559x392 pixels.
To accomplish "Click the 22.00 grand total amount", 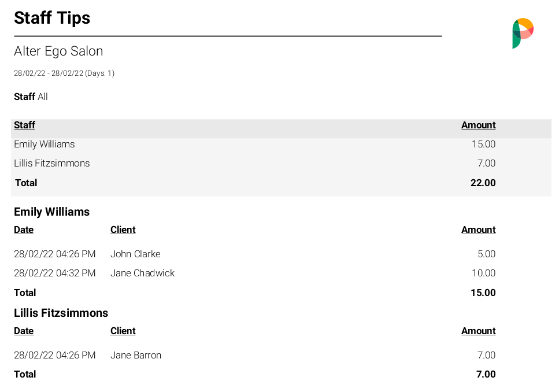I will (483, 183).
